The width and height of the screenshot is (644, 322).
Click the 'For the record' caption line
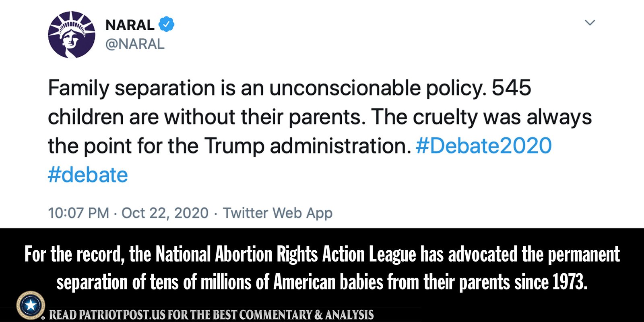322,254
